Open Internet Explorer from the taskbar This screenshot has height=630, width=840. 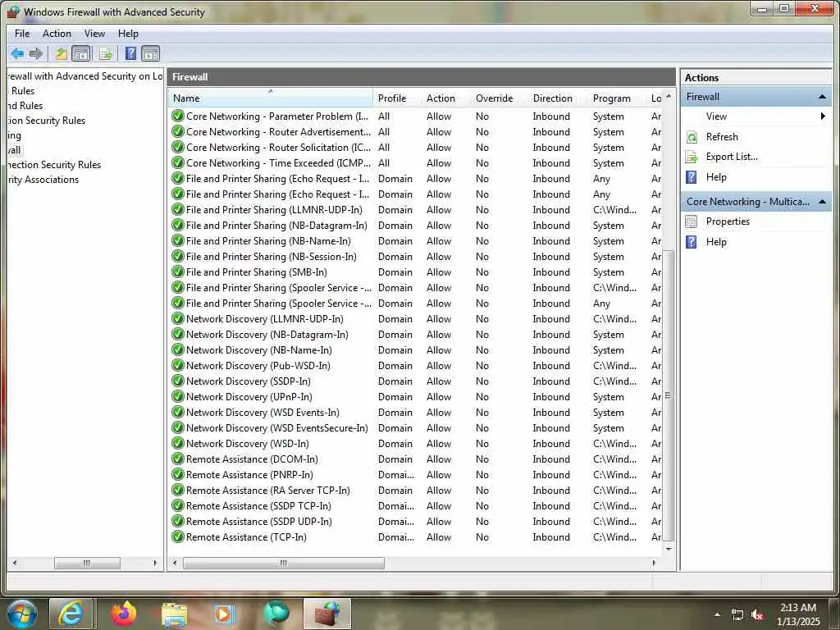pyautogui.click(x=71, y=614)
